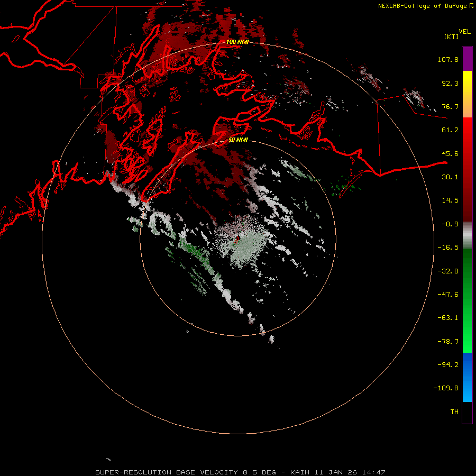Click the 76.7 velocity value
Screen dimensions: 476x476
450,106
